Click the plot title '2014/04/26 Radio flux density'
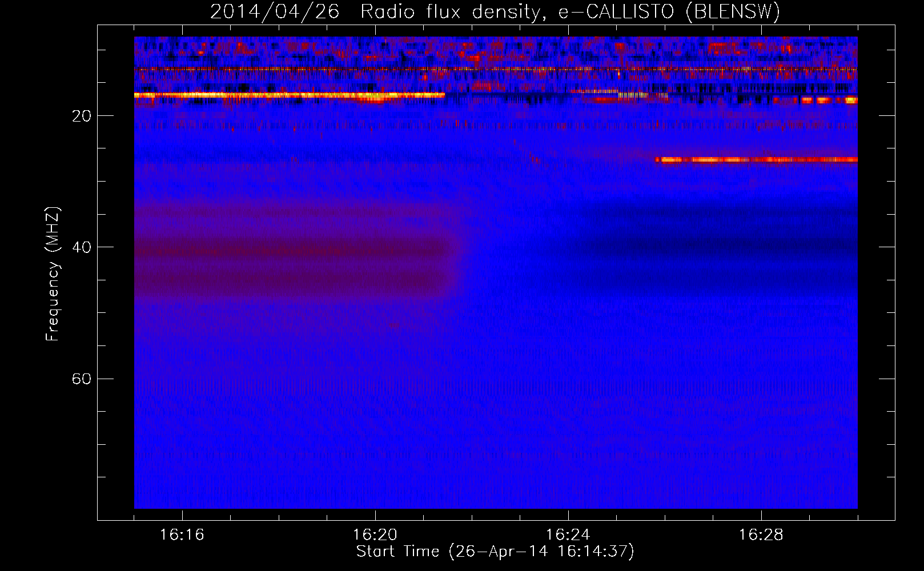Image resolution: width=924 pixels, height=571 pixels. point(495,11)
